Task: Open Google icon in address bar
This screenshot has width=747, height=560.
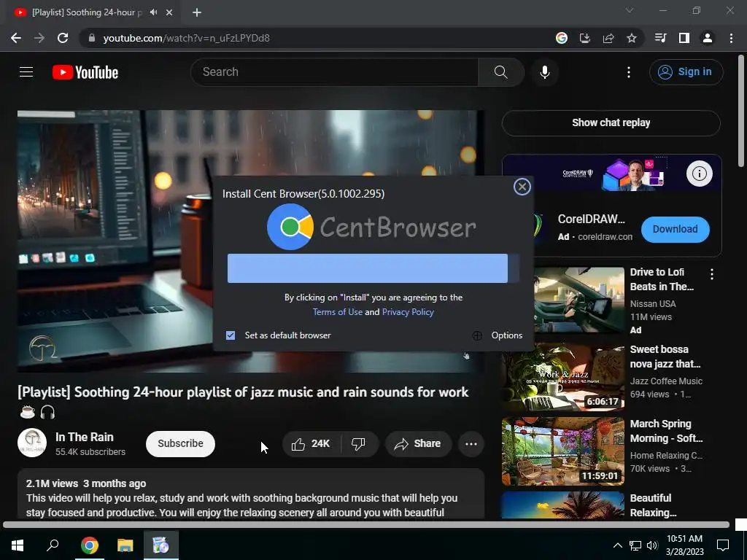Action: 561,38
